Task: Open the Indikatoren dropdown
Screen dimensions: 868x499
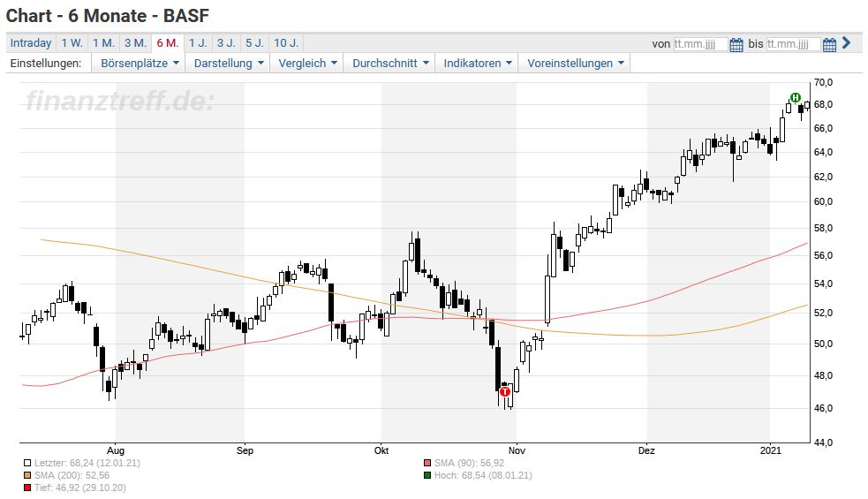Action: pos(477,63)
